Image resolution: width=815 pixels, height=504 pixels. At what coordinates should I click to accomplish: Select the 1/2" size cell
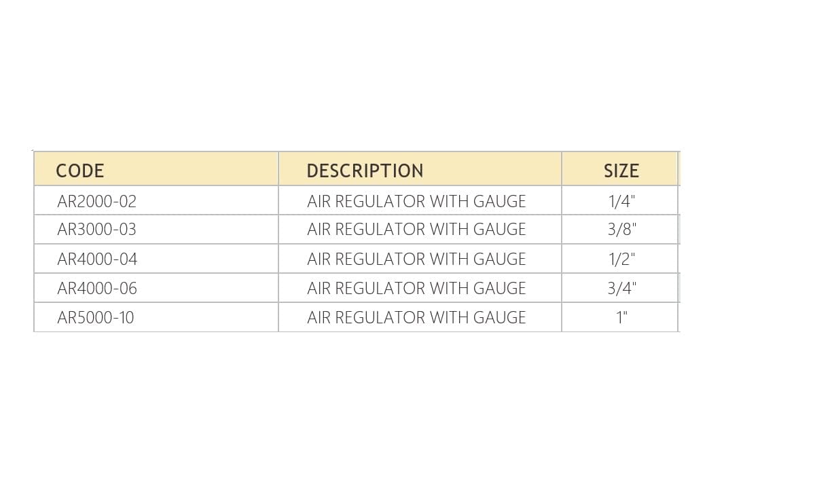point(621,259)
